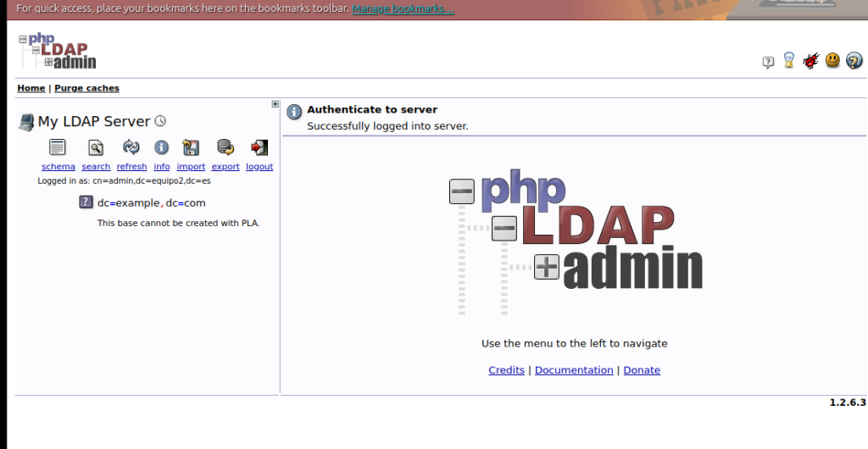Click the blue server info icon
The height and width of the screenshot is (449, 868).
(161, 147)
